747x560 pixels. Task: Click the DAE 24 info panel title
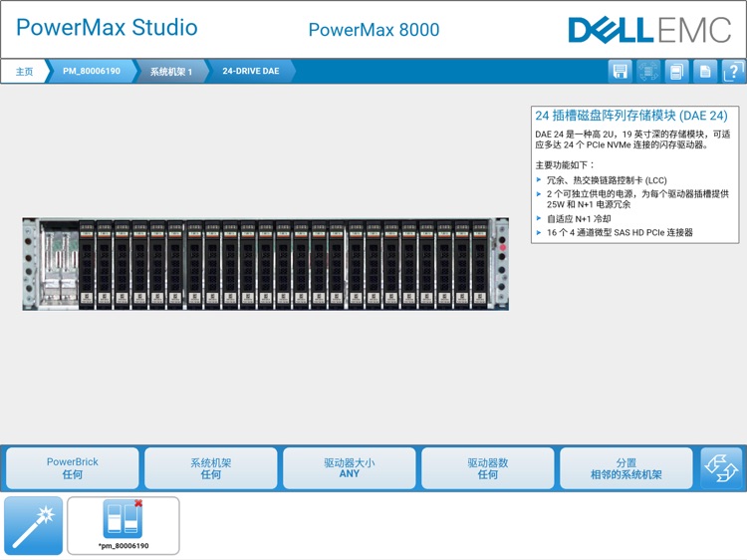[631, 116]
